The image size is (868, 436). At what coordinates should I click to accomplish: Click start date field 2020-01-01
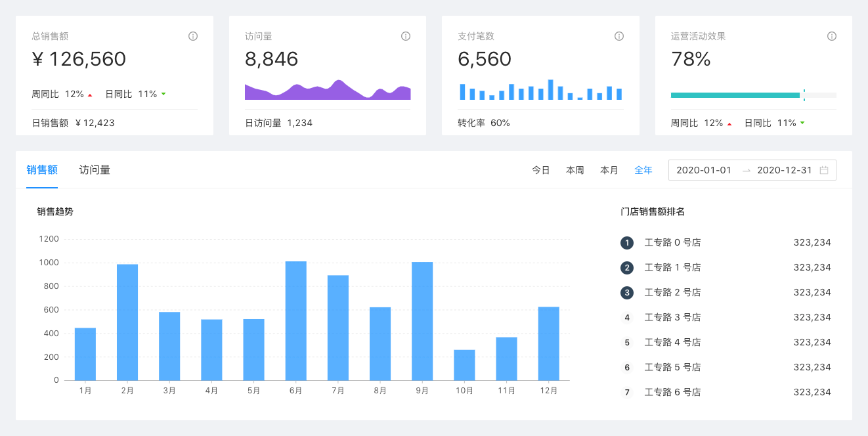click(704, 170)
